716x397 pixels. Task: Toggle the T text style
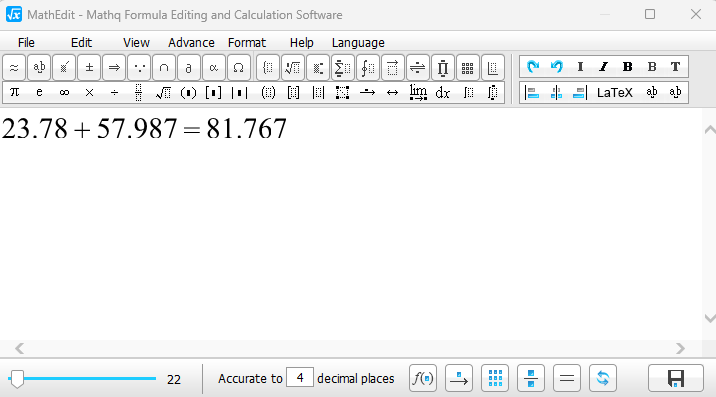pyautogui.click(x=675, y=67)
